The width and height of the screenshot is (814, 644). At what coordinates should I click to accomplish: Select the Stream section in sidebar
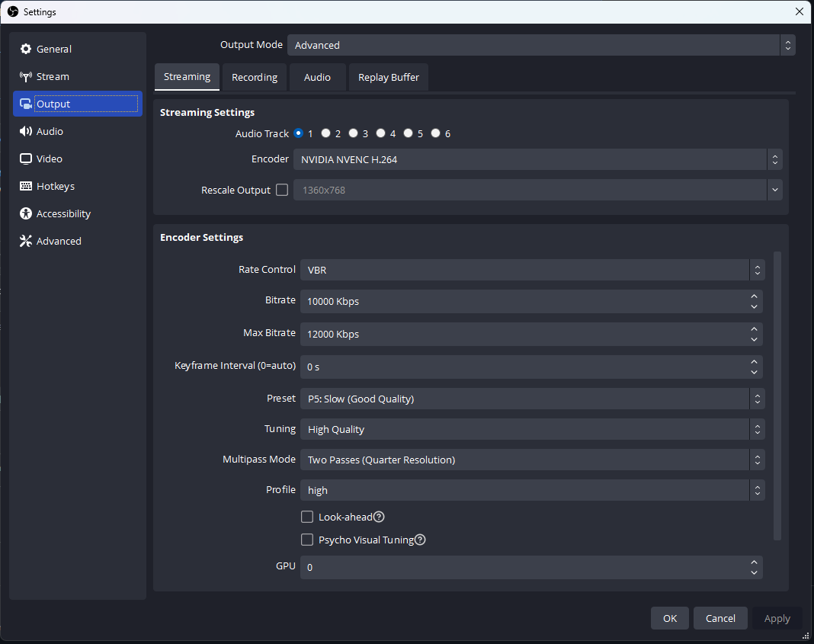[x=51, y=76]
